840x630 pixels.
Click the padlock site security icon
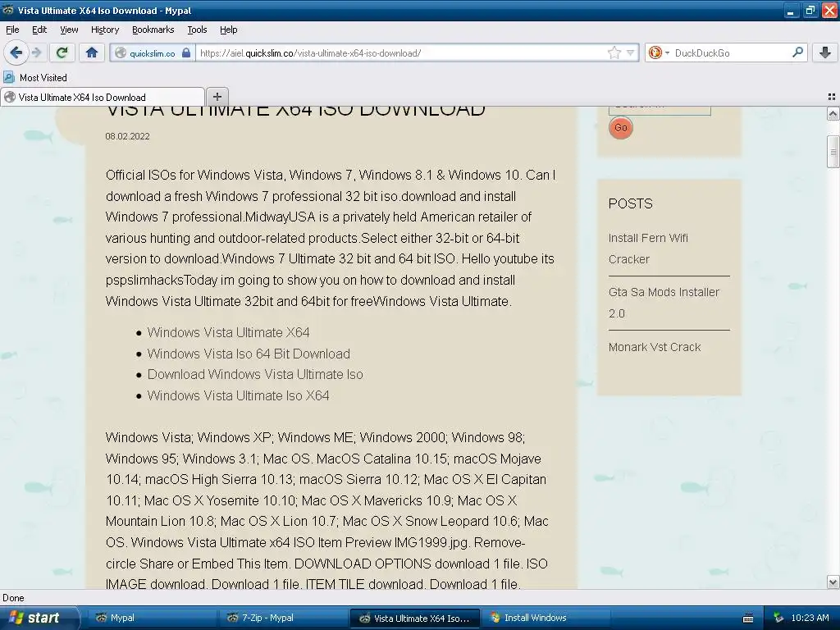(x=186, y=53)
